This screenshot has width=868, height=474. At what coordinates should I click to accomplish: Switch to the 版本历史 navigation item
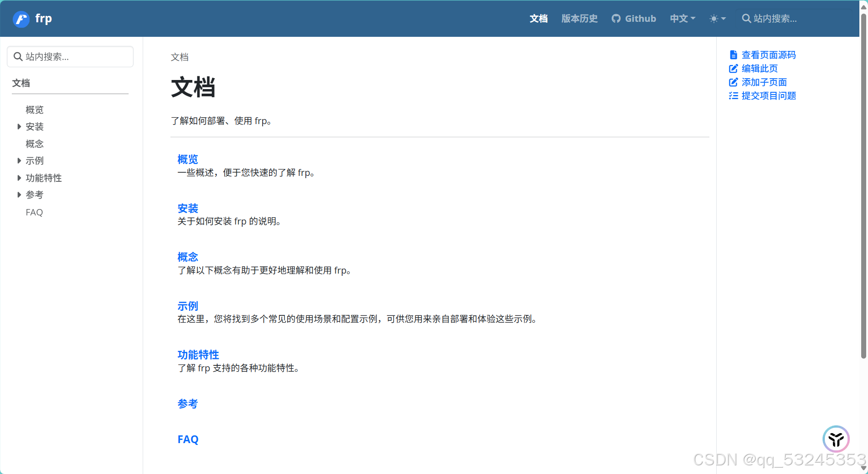(579, 19)
